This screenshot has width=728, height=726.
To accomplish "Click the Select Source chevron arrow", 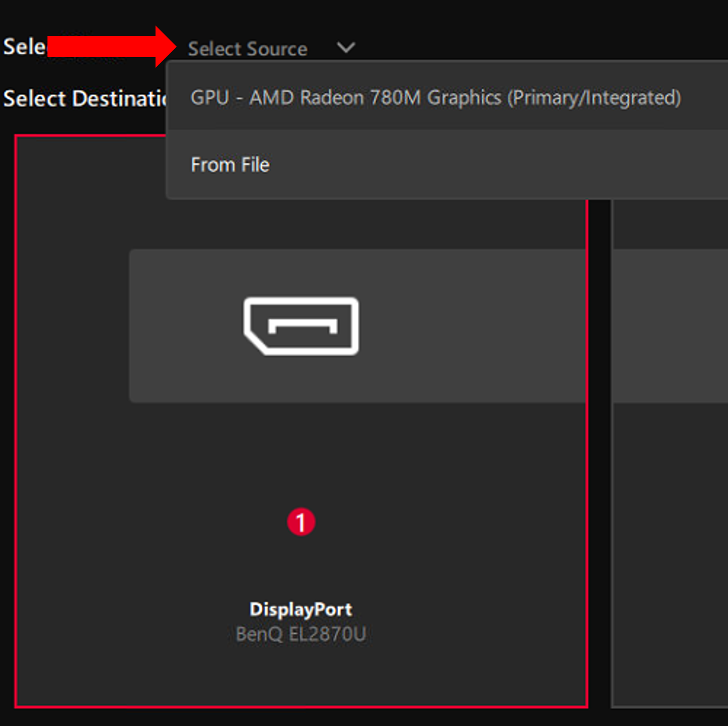I will 346,47.
